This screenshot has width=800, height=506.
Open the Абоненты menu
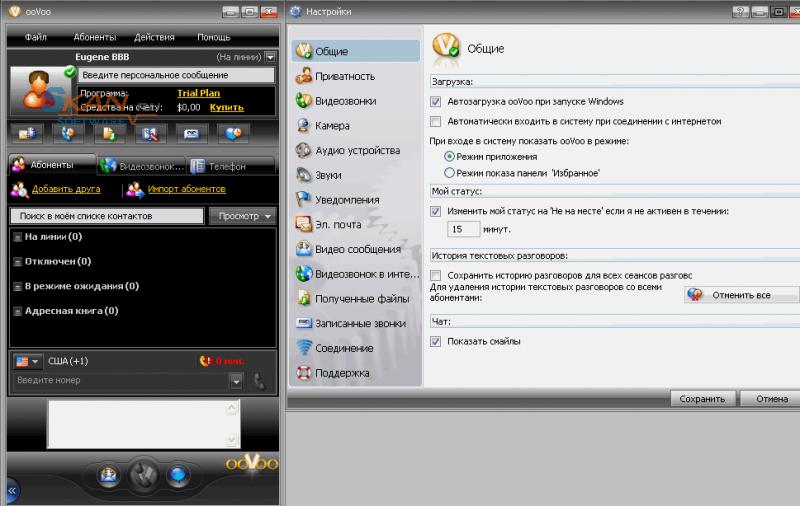94,37
